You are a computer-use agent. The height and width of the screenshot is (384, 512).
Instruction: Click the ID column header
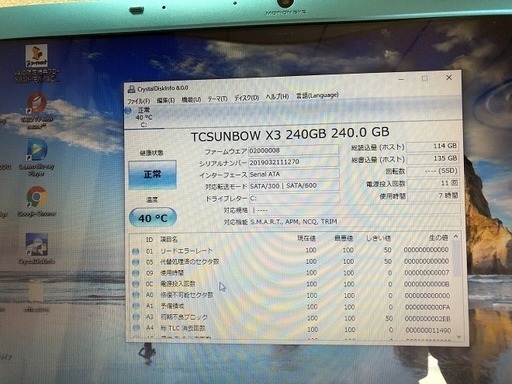point(149,240)
